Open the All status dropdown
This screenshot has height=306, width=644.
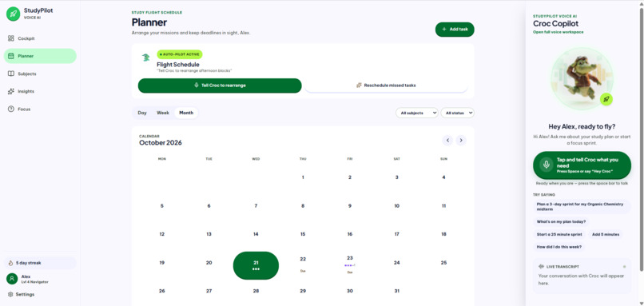click(458, 113)
